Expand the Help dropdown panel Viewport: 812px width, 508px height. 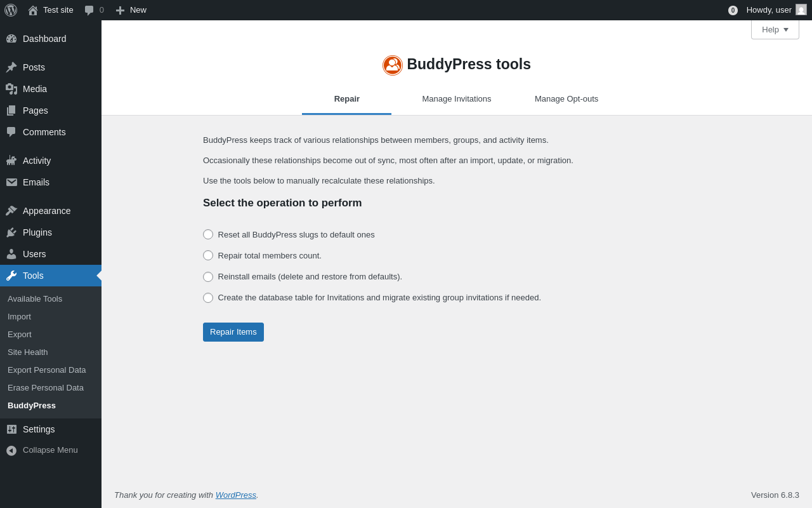pos(775,29)
